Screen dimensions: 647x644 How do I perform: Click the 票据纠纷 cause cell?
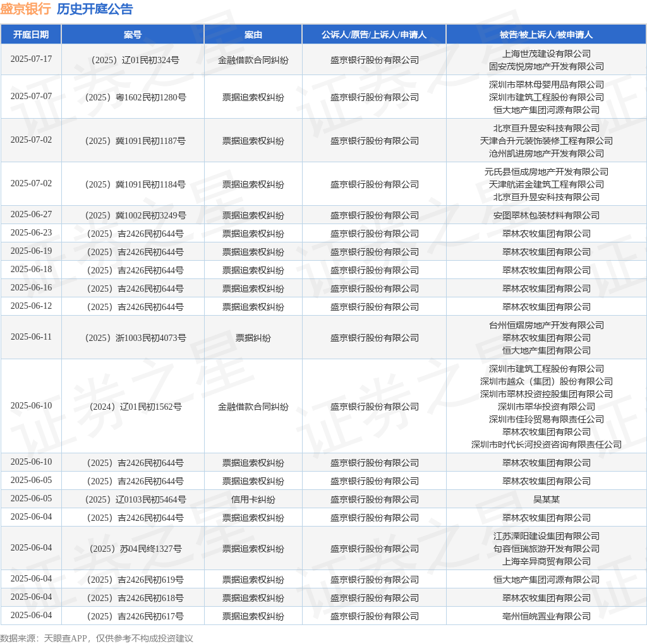click(x=253, y=338)
